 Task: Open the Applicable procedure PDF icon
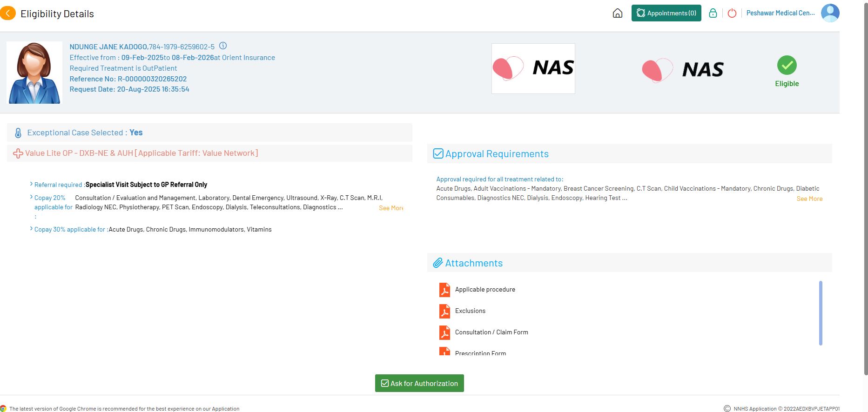coord(444,290)
